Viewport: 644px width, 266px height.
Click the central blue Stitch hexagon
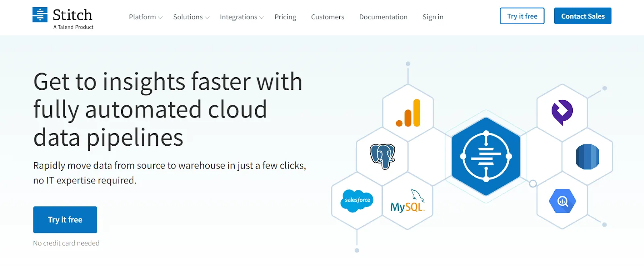(486, 156)
